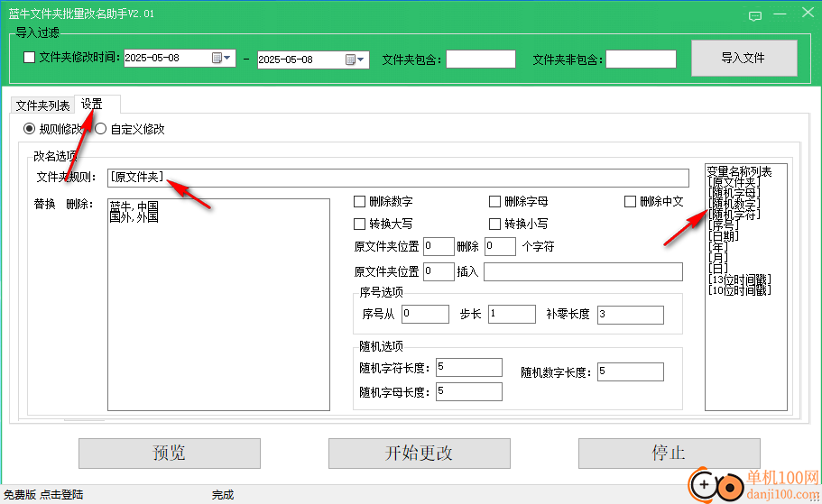Click the delete-position field before 删除
The width and height of the screenshot is (822, 504).
point(439,246)
